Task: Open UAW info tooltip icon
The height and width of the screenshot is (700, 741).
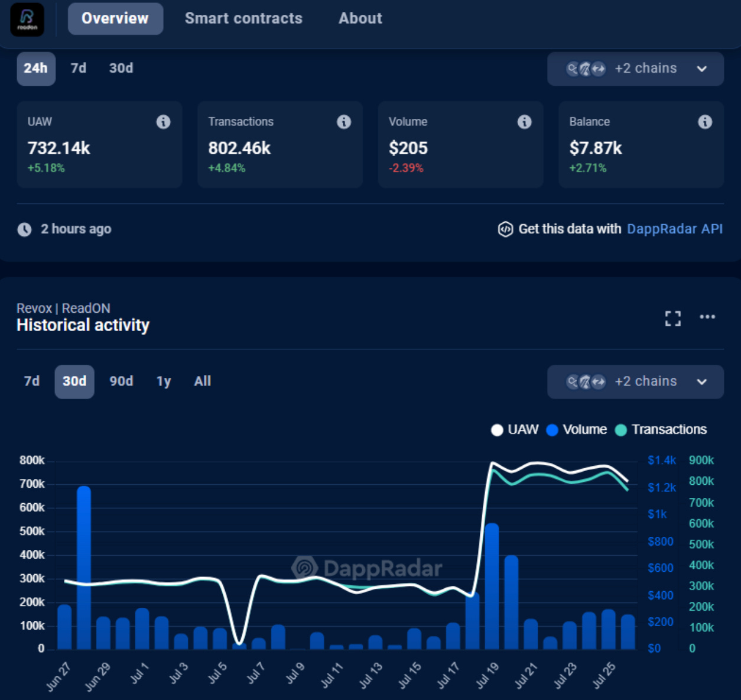Action: click(x=163, y=122)
